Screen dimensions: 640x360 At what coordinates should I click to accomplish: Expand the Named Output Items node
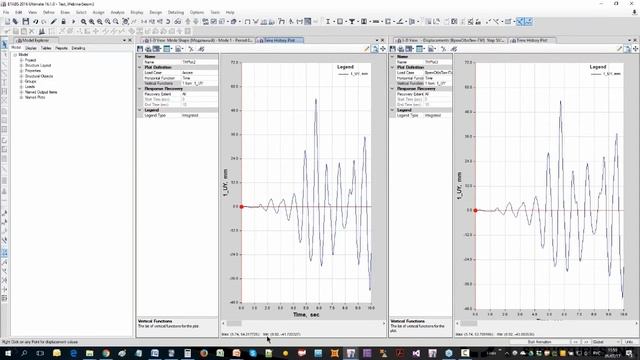click(21, 92)
